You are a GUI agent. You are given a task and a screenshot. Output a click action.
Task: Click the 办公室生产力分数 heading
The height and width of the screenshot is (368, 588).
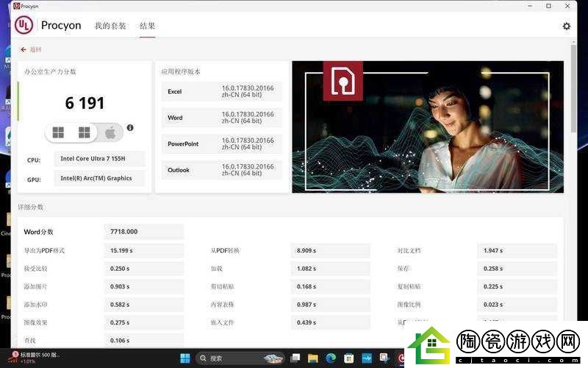coord(50,71)
